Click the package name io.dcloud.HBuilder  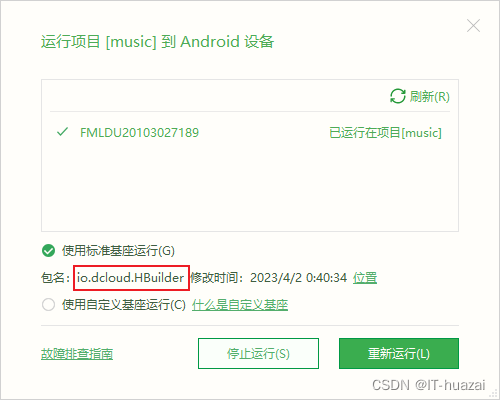(130, 278)
